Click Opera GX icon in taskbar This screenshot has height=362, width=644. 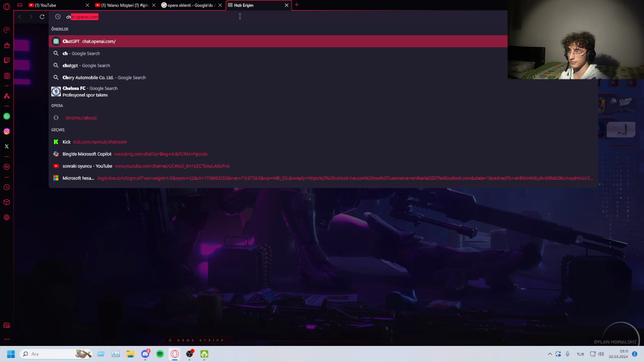click(175, 354)
